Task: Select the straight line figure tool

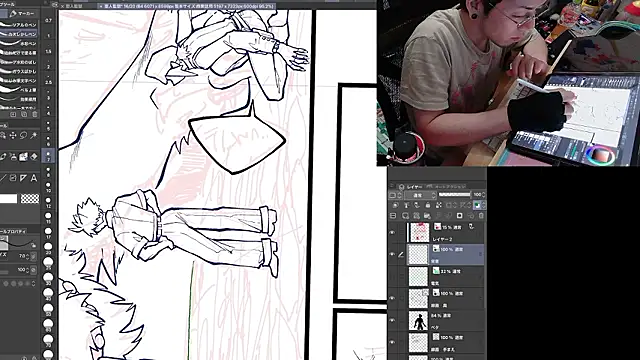Action: coord(2,178)
